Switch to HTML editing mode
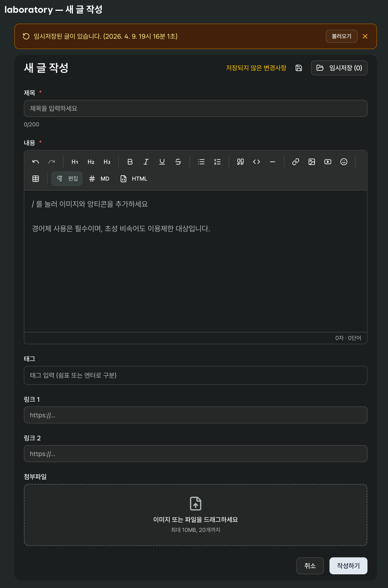 (x=134, y=178)
